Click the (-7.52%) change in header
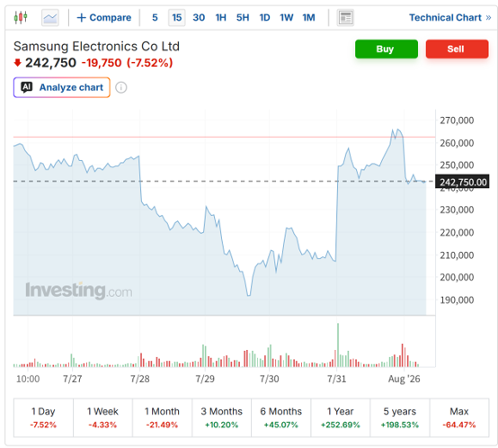The image size is (498, 448). click(149, 63)
